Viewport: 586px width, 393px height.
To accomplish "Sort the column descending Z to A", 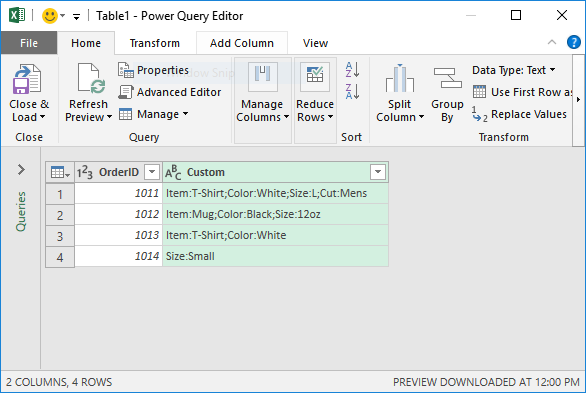I will point(352,92).
